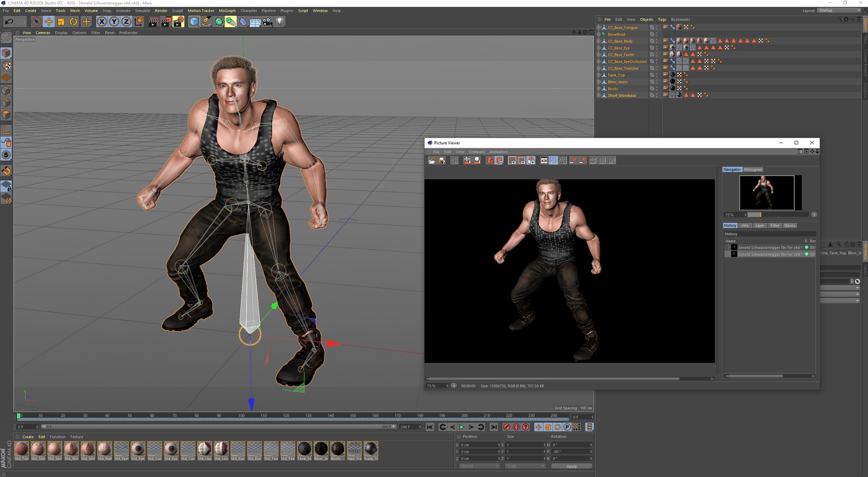Go to end of animation
The height and width of the screenshot is (477, 868).
[494, 427]
